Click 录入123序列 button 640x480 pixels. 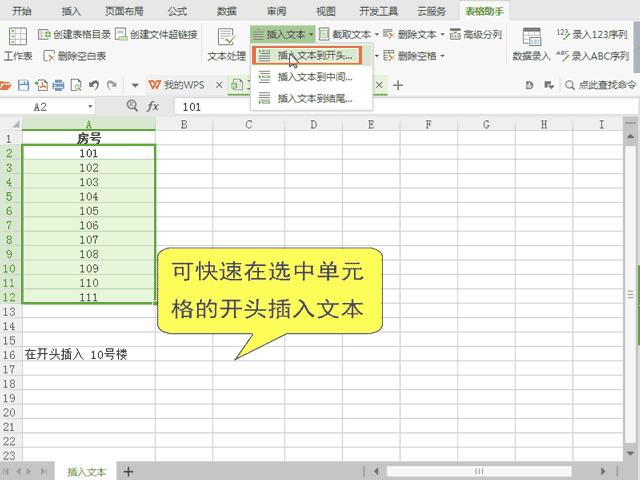tap(592, 34)
